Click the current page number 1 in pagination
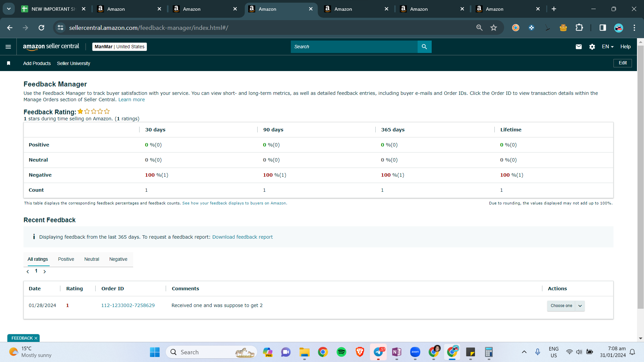Viewport: 644px width, 362px height. [x=36, y=271]
